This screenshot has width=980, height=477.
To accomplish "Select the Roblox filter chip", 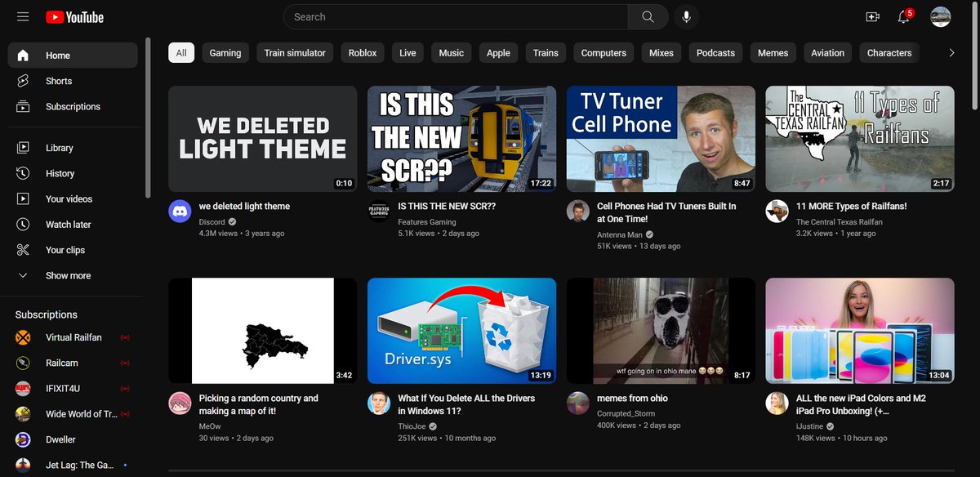I will click(x=363, y=53).
